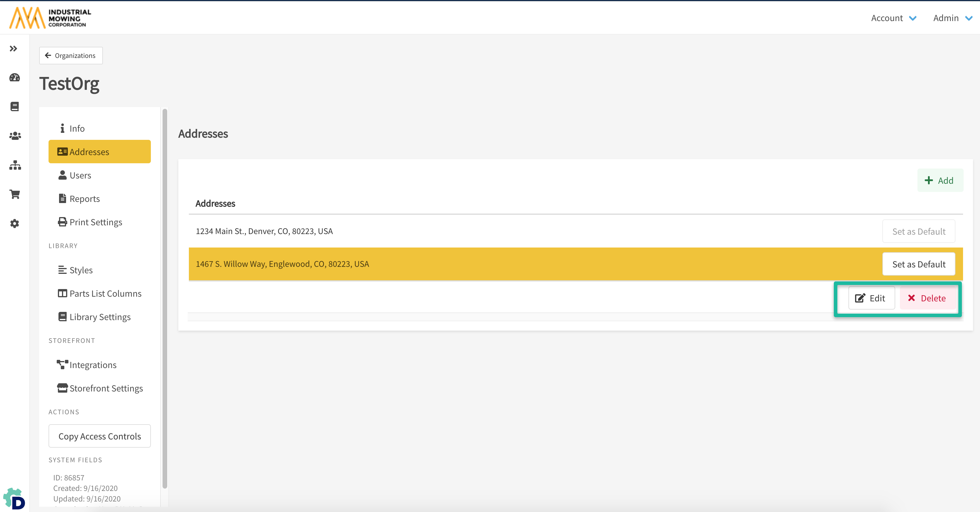
Task: Switch to the Users section
Action: (80, 176)
